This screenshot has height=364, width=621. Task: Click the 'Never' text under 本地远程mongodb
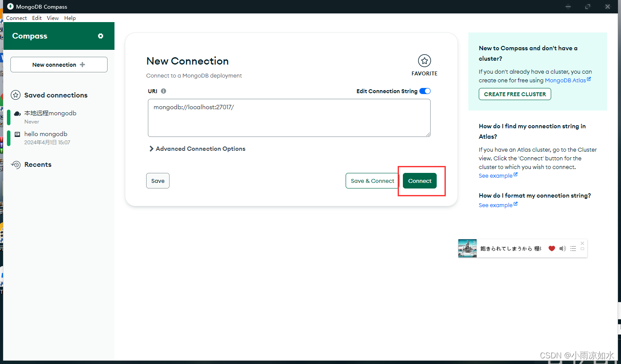(32, 122)
